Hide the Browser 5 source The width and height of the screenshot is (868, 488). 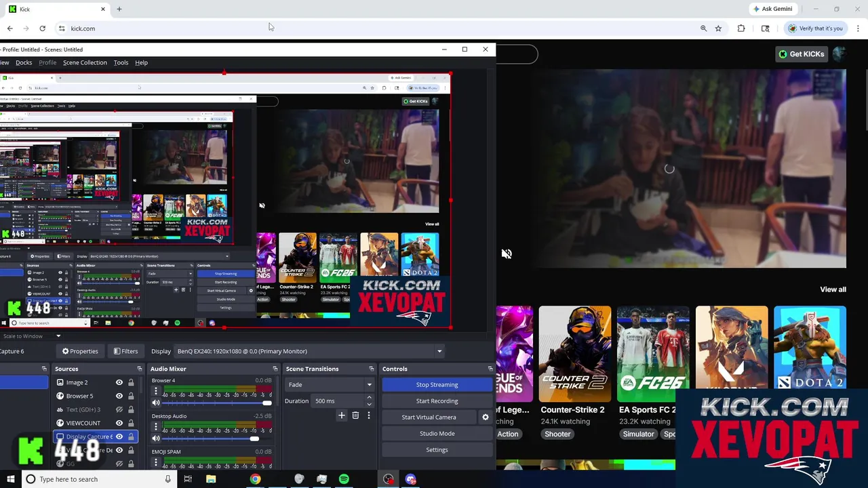119,396
